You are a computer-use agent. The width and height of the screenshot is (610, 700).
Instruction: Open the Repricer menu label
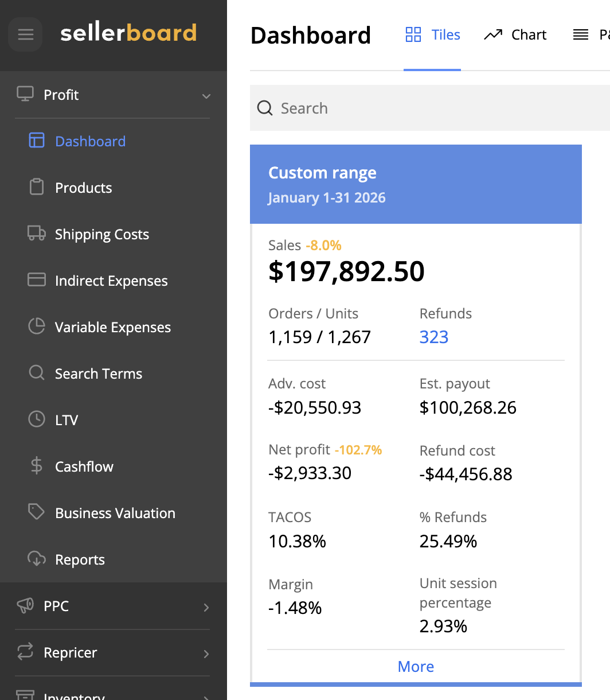tap(71, 652)
